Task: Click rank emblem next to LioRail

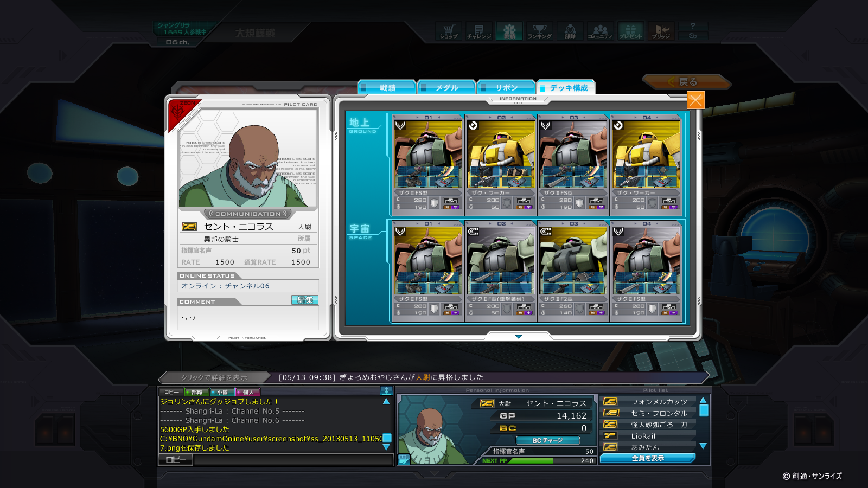Action: click(x=610, y=435)
